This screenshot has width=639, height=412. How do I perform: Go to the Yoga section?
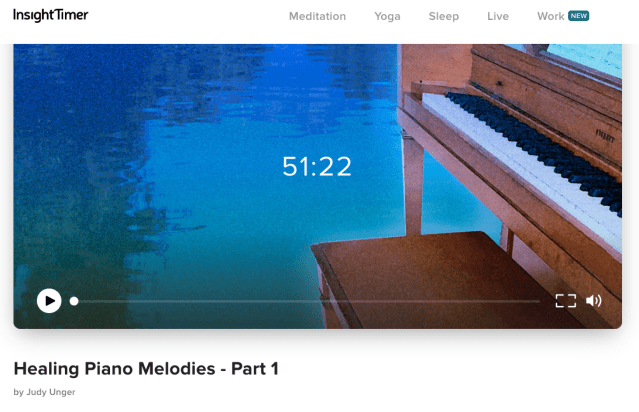[x=387, y=16]
